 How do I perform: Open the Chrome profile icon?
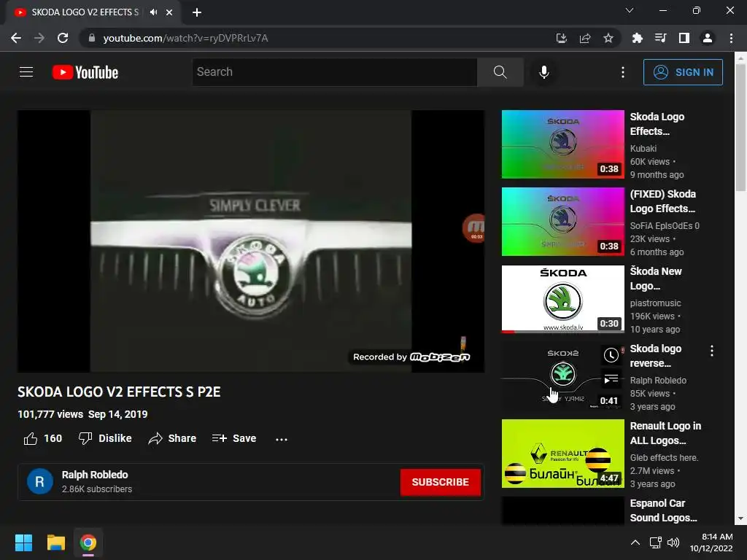click(708, 38)
